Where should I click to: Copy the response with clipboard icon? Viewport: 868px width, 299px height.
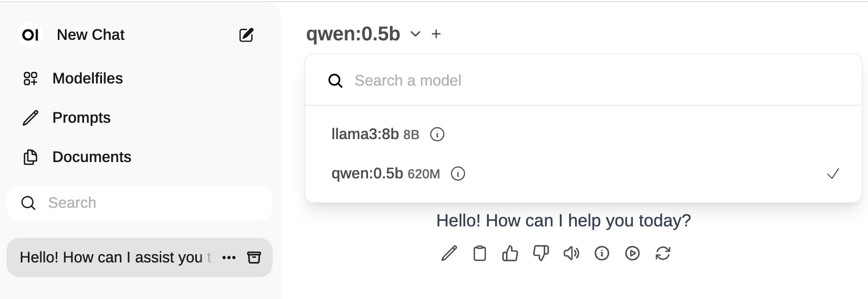(480, 253)
